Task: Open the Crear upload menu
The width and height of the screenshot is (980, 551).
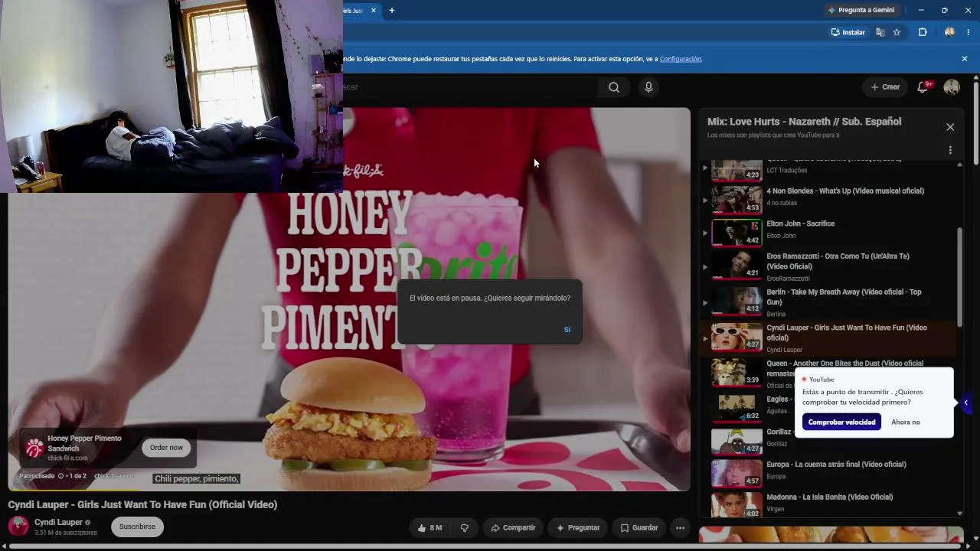Action: click(885, 87)
